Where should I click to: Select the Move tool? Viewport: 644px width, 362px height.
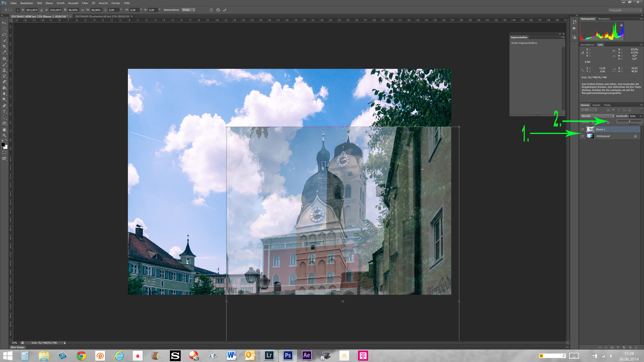[x=4, y=23]
